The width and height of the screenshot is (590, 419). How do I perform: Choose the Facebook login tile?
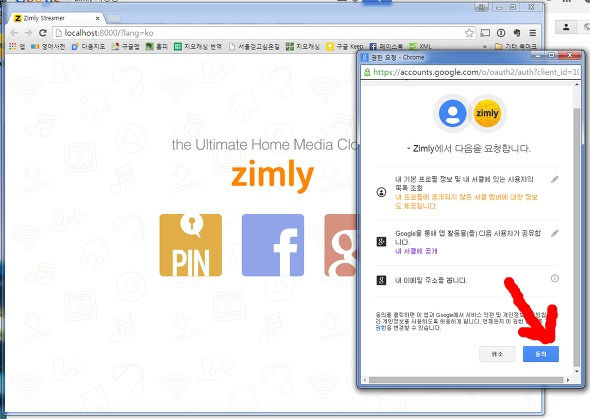click(x=273, y=245)
